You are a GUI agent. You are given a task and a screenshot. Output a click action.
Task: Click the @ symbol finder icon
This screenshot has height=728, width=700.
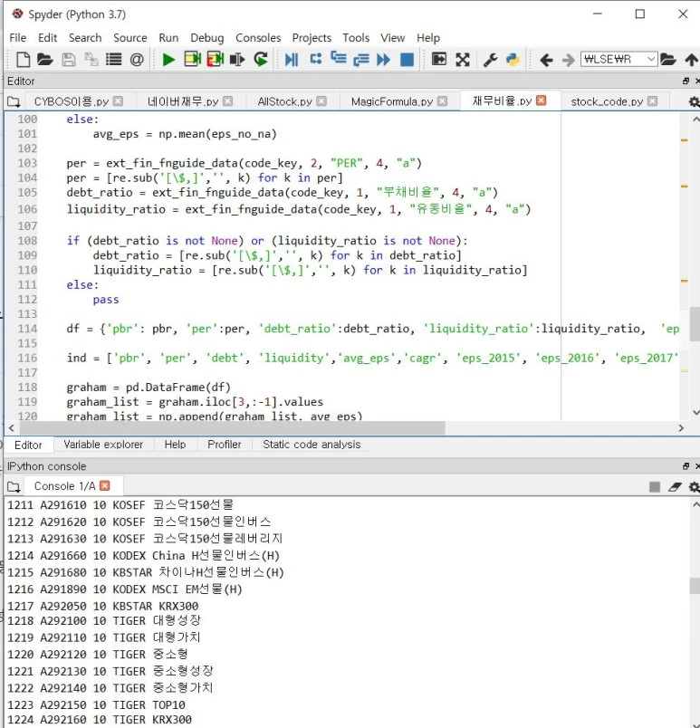point(137,60)
